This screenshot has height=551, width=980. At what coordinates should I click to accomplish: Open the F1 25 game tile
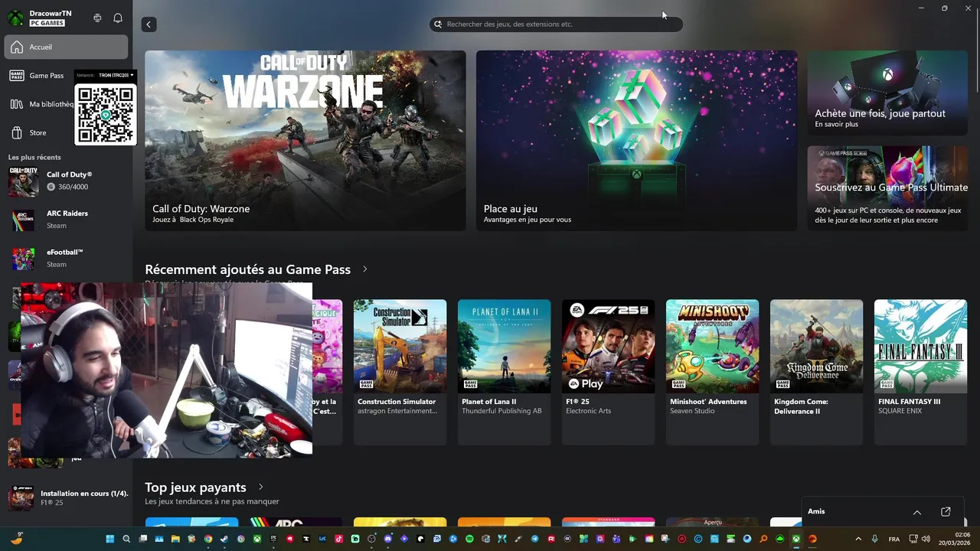point(608,372)
